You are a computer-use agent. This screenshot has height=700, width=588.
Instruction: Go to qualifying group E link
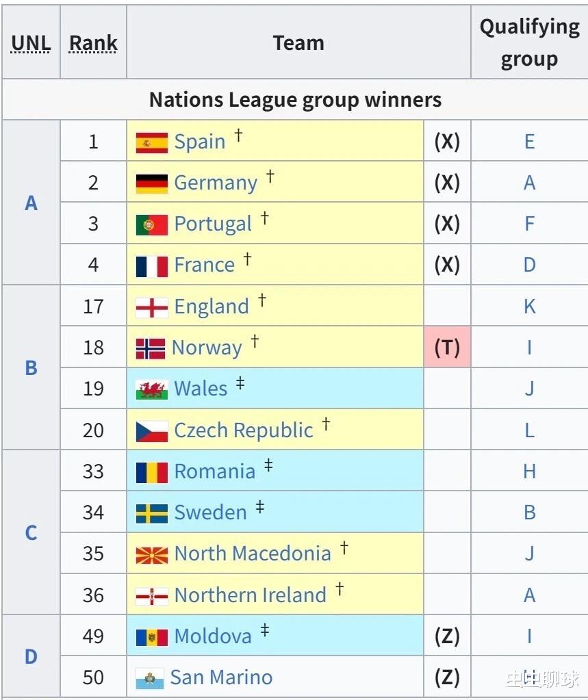529,142
